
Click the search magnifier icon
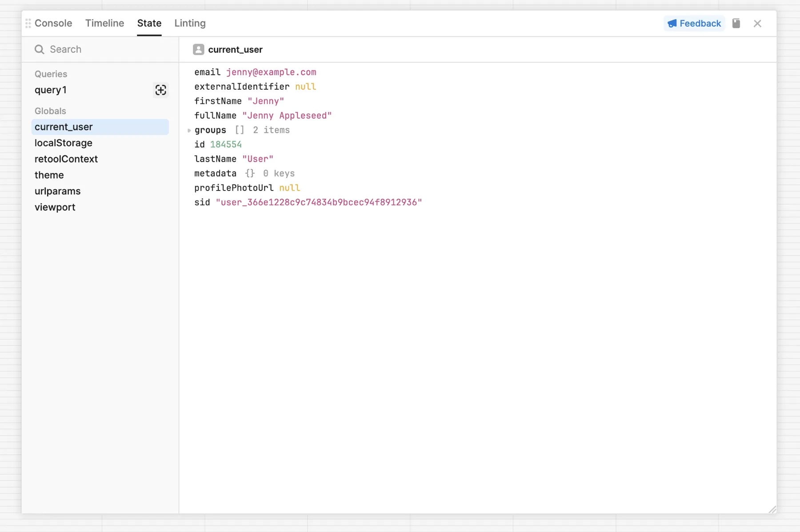point(40,49)
